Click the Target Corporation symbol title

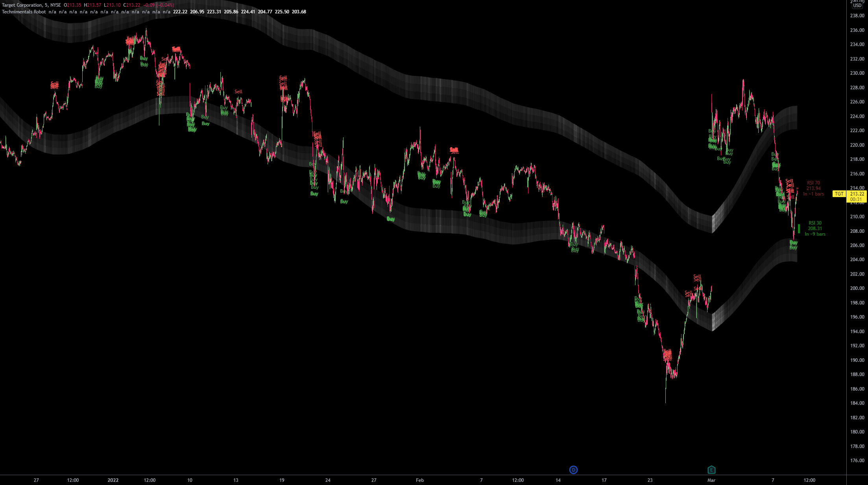[22, 5]
